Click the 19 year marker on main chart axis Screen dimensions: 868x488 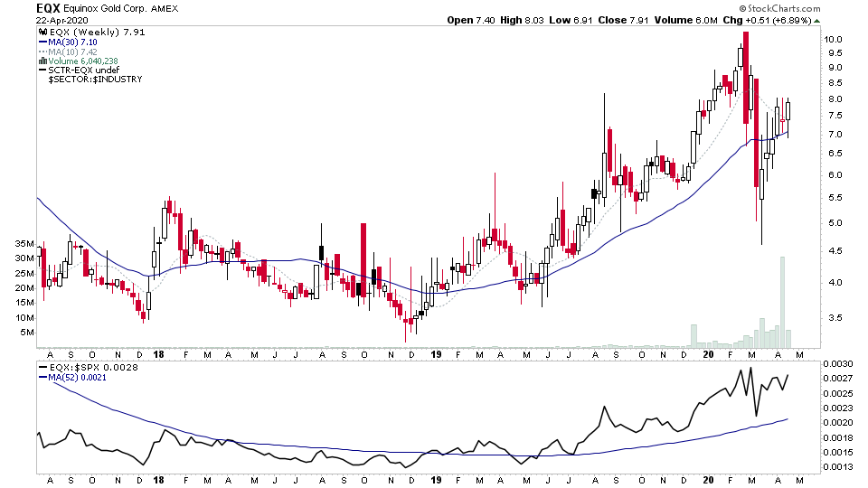click(x=436, y=354)
